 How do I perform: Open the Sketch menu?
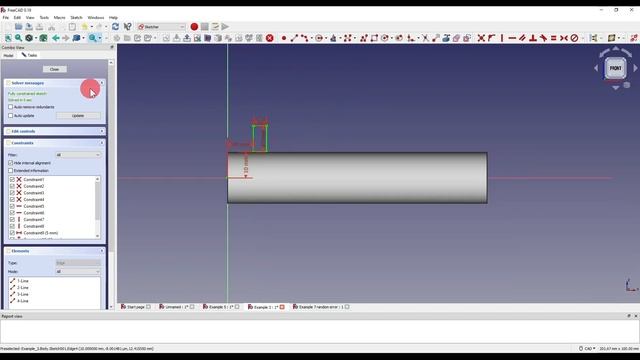coord(76,18)
